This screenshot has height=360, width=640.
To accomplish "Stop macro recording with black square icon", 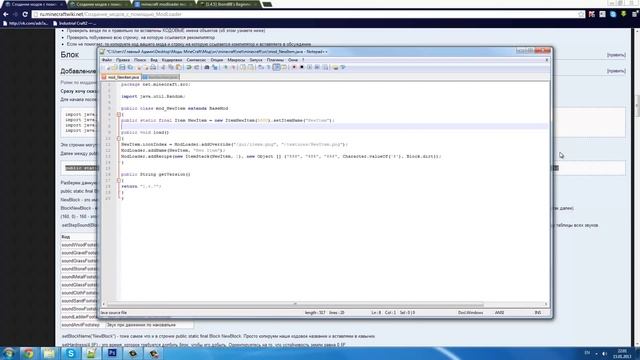I will [x=302, y=67].
